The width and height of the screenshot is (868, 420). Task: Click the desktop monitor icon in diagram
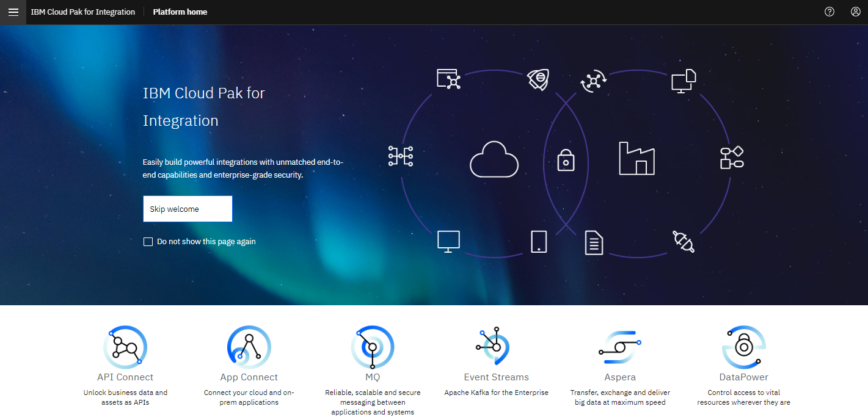coord(448,241)
